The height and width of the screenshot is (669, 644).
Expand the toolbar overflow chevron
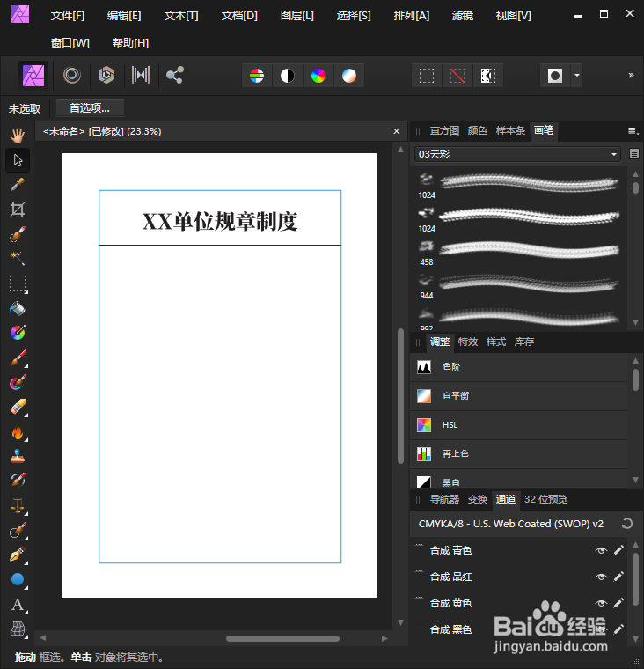click(x=631, y=76)
